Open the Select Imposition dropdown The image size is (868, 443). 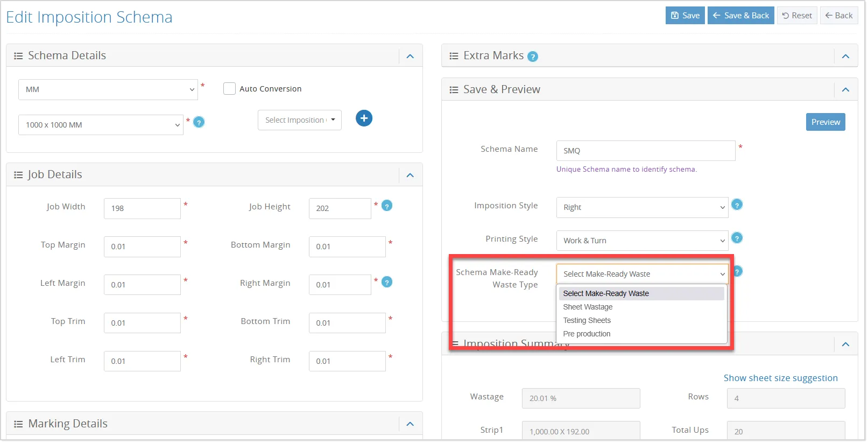(x=300, y=120)
